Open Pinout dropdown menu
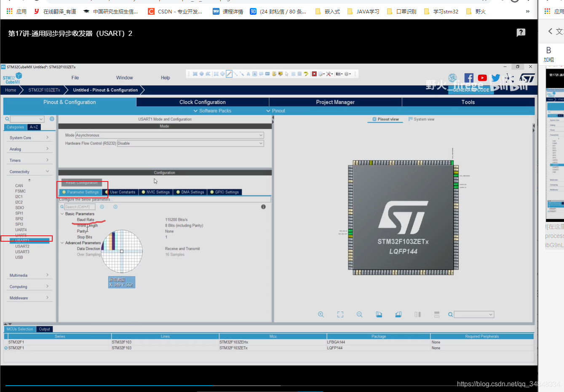The width and height of the screenshot is (564, 392). click(276, 111)
